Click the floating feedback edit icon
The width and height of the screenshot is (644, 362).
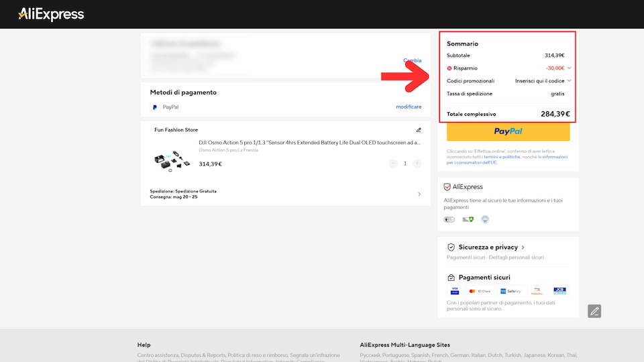(594, 311)
